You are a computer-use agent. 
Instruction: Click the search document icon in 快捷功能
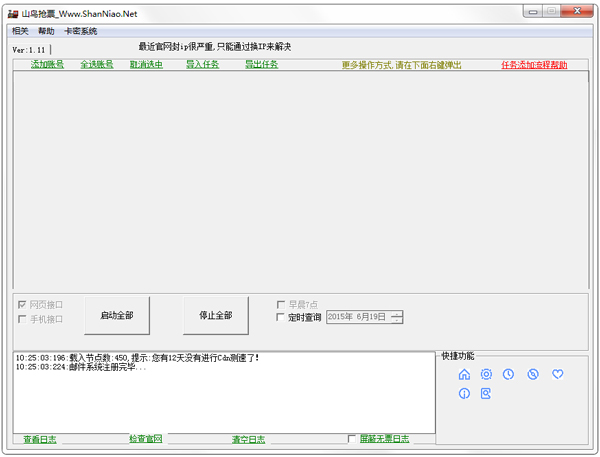tap(486, 393)
